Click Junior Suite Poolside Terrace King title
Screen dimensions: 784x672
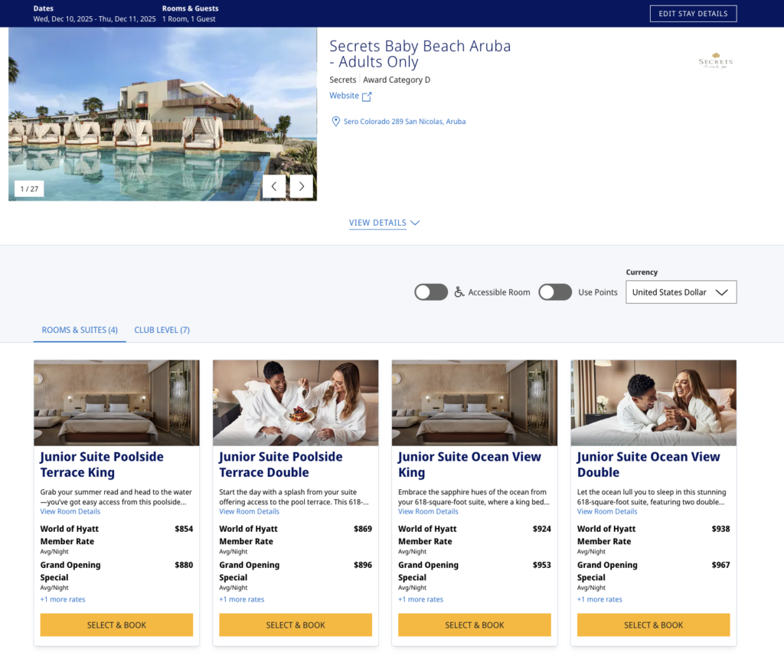[x=102, y=465]
